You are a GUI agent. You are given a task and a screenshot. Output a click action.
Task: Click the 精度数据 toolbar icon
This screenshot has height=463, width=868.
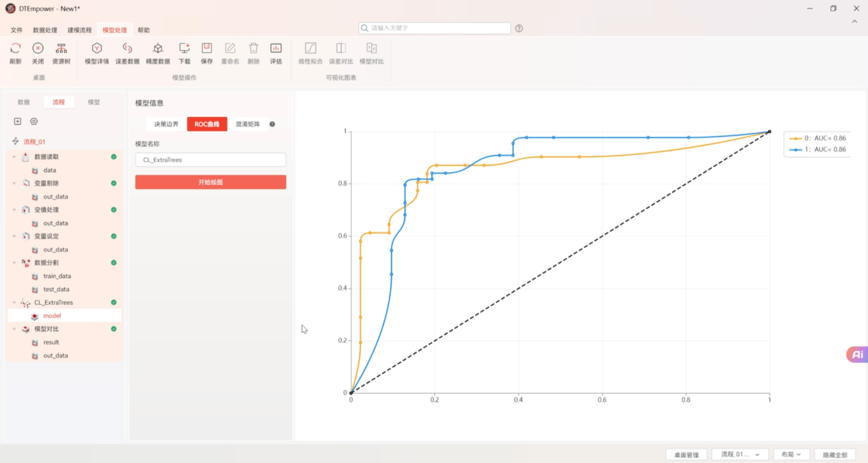point(157,49)
